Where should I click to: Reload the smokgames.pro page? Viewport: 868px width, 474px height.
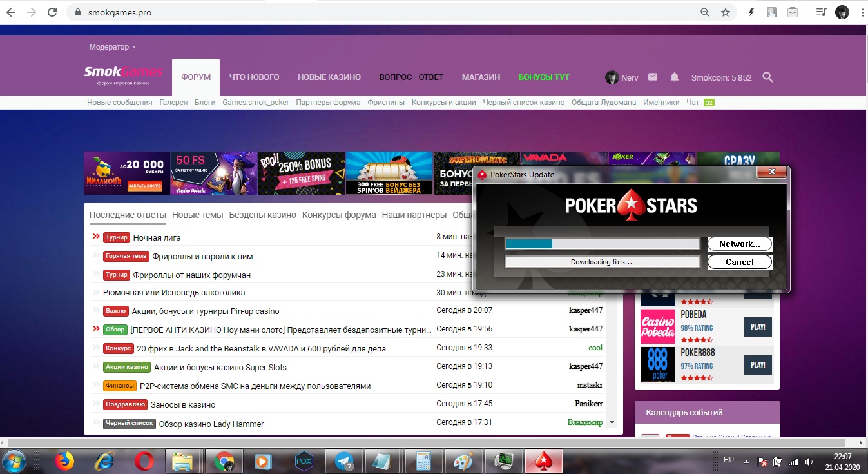[52, 12]
